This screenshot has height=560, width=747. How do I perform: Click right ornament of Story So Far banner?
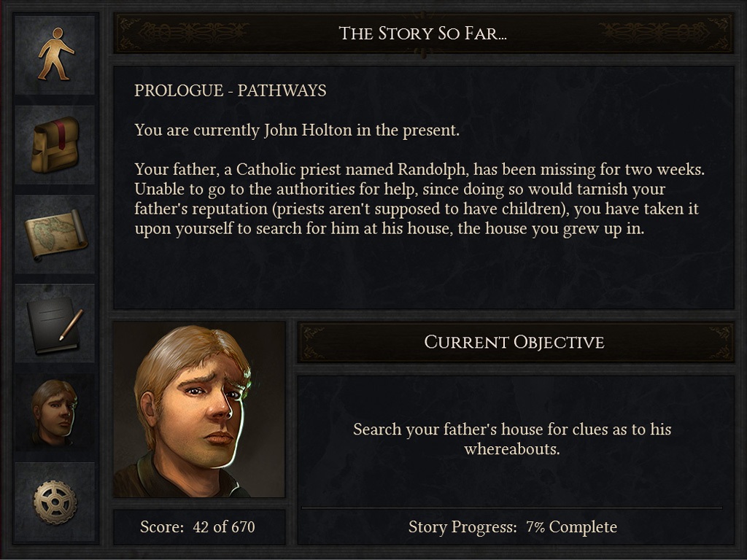[x=662, y=34]
